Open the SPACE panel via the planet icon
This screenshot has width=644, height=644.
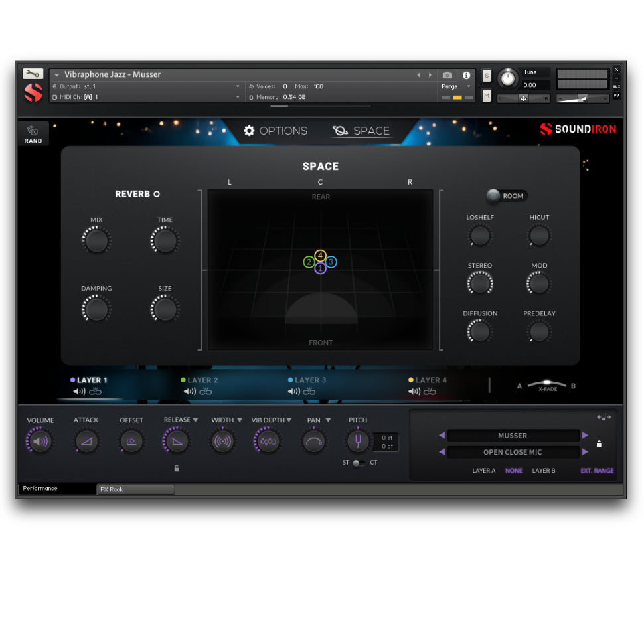pos(339,131)
